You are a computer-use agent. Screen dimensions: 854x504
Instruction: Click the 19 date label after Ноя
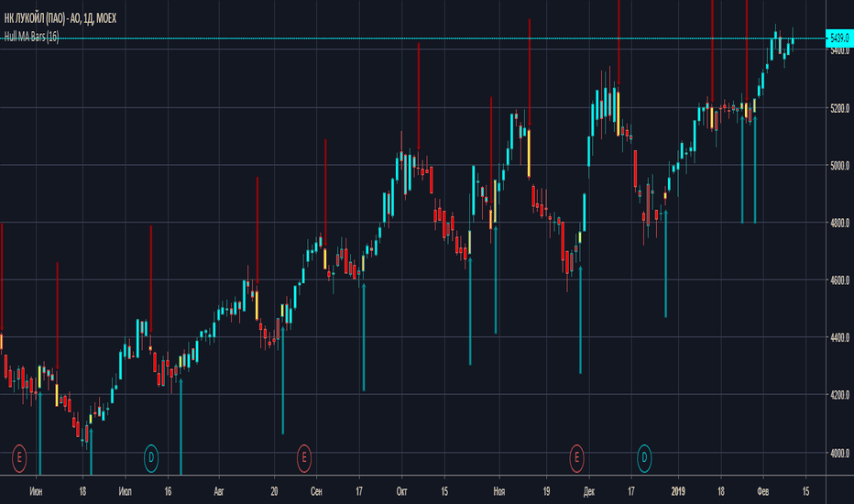[546, 491]
